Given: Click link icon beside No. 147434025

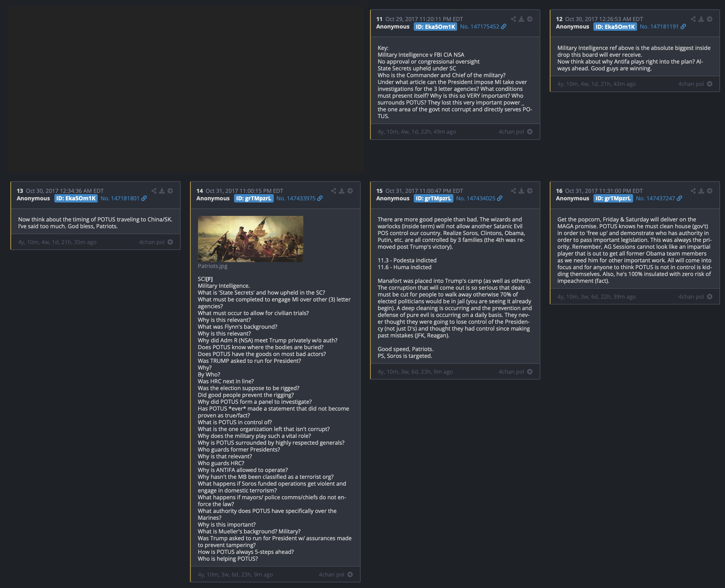Looking at the screenshot, I should coord(500,198).
